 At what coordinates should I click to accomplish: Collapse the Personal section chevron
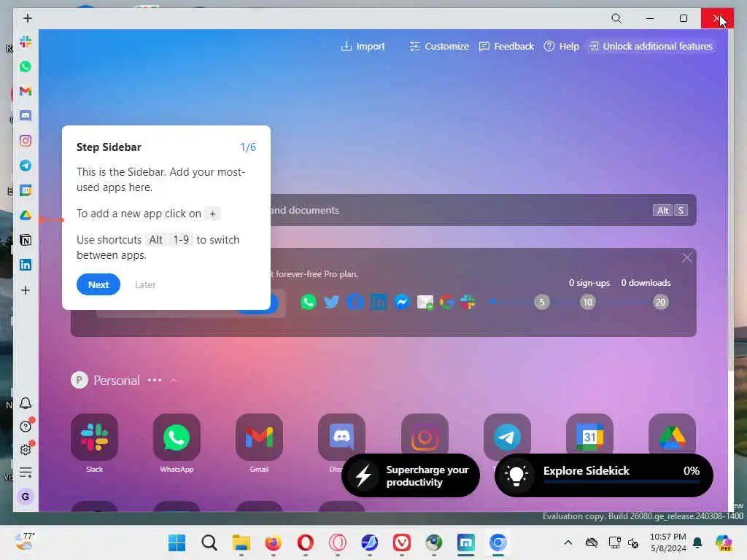(174, 381)
